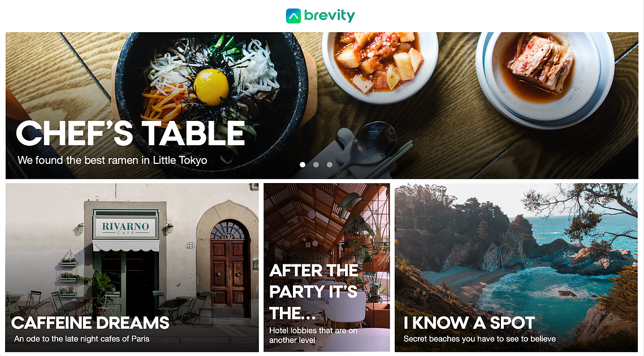
Task: Click the late night cafes of Paris caption
Action: [x=82, y=338]
